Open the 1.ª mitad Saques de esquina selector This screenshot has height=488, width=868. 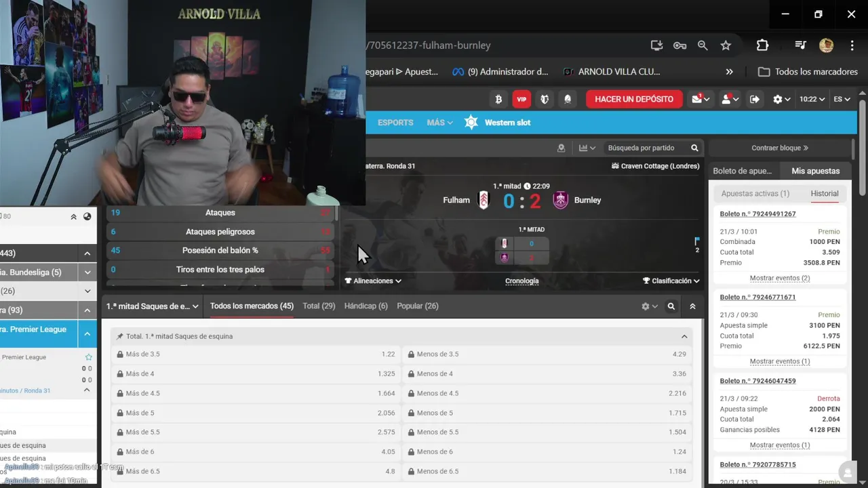click(152, 306)
